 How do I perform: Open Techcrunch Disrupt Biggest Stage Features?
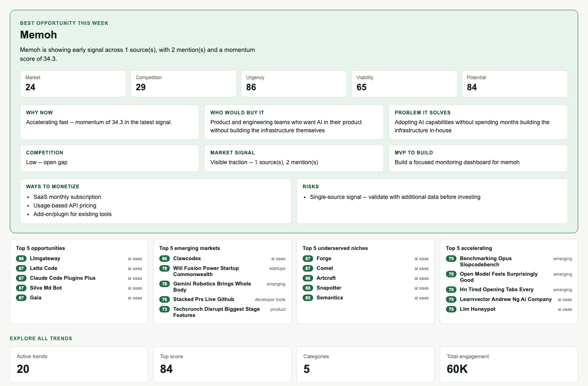point(222,312)
